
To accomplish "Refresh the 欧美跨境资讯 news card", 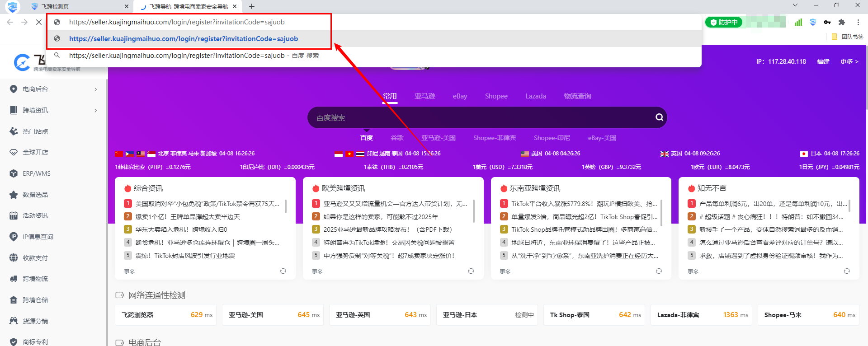I will 471,271.
